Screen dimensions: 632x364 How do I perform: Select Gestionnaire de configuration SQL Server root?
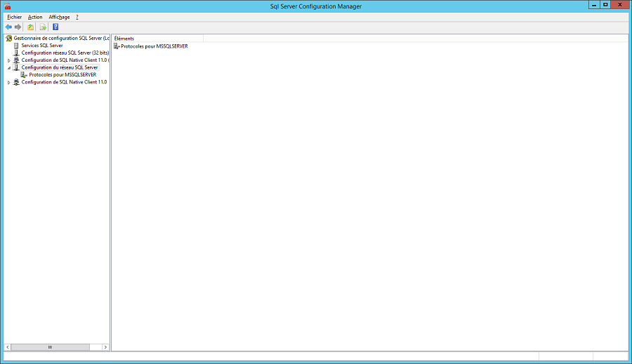[x=61, y=39]
